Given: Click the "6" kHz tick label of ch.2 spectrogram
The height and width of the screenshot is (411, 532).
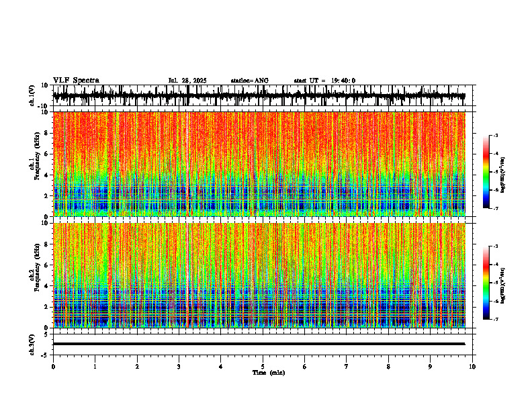Looking at the screenshot, I should (48, 265).
